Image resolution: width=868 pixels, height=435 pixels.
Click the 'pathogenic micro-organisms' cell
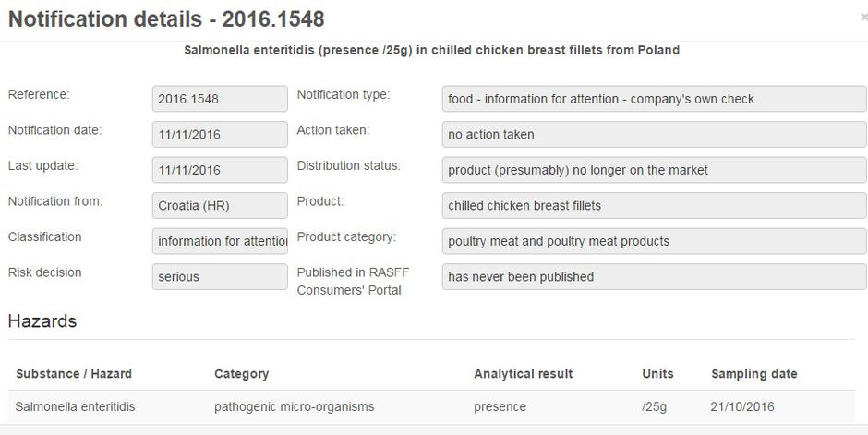[x=294, y=406]
